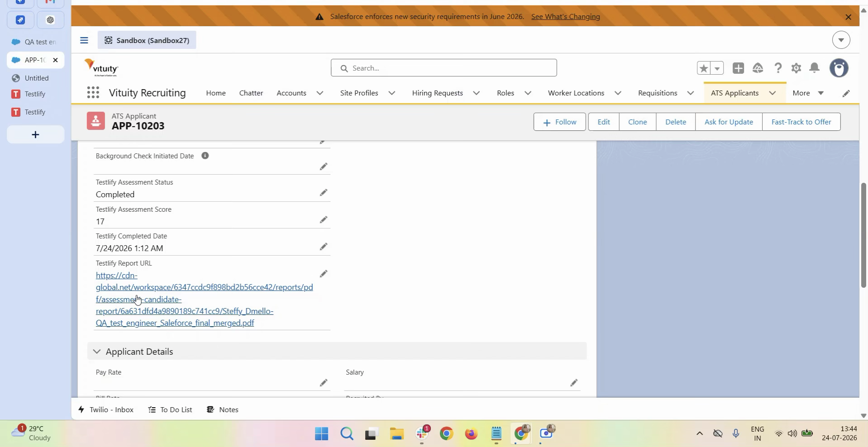Image resolution: width=868 pixels, height=447 pixels.
Task: Expand the Site Profiles tab dropdown
Action: point(392,93)
